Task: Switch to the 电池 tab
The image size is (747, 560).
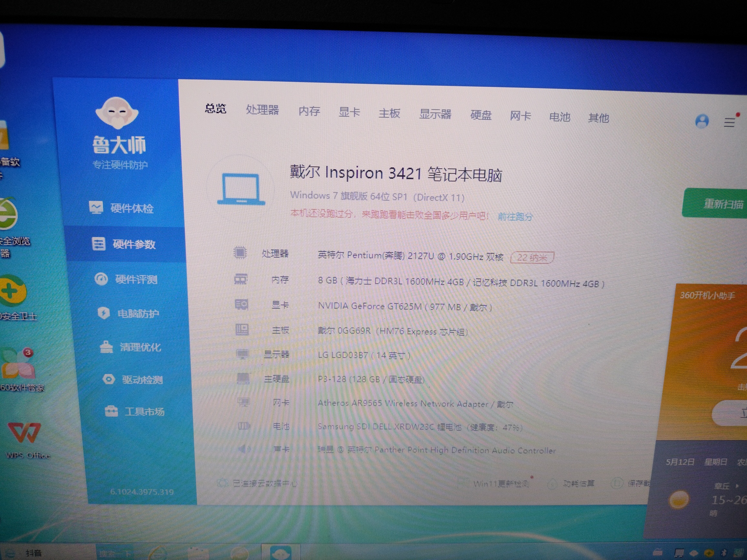Action: click(x=560, y=117)
